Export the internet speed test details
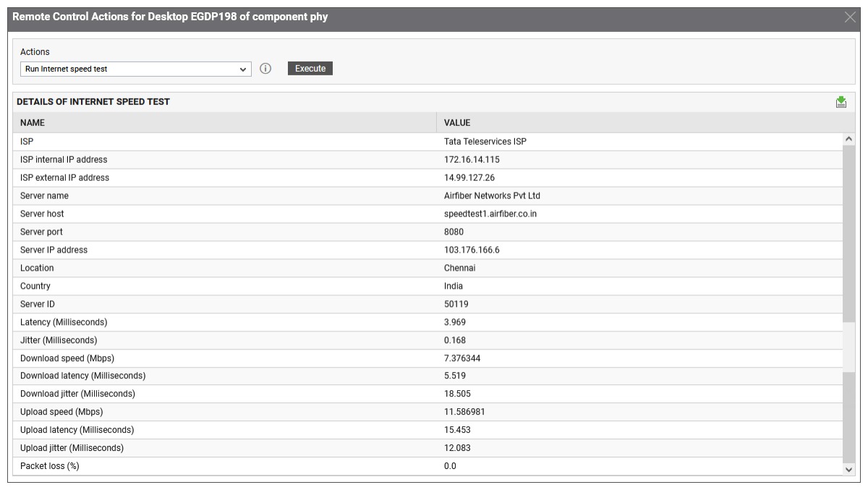 click(x=841, y=102)
